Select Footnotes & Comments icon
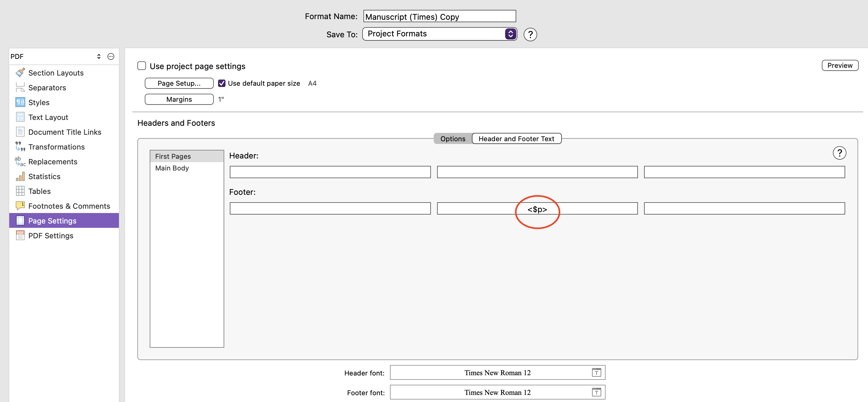The height and width of the screenshot is (402, 868). [x=20, y=206]
